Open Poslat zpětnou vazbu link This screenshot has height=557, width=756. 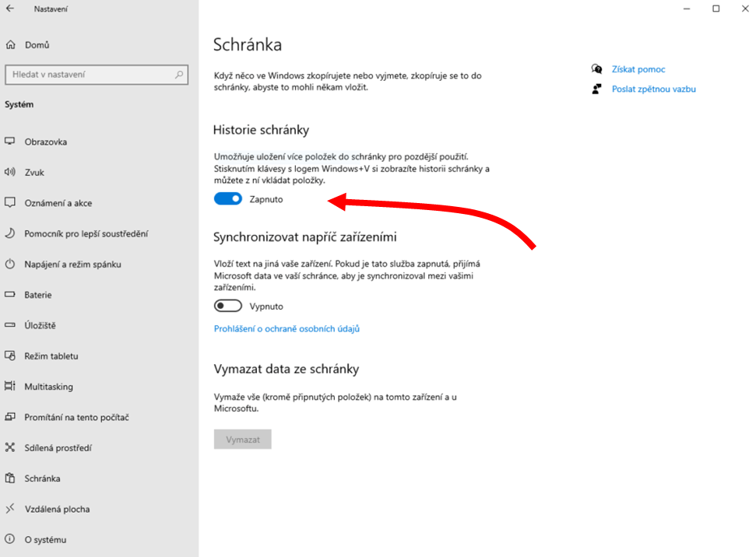pyautogui.click(x=653, y=89)
